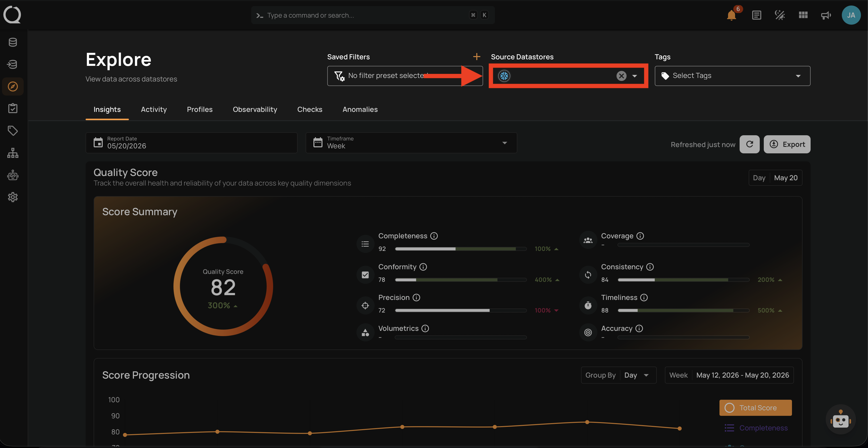This screenshot has height=448, width=868.
Task: Open the chatbot assistant icon
Action: (840, 419)
